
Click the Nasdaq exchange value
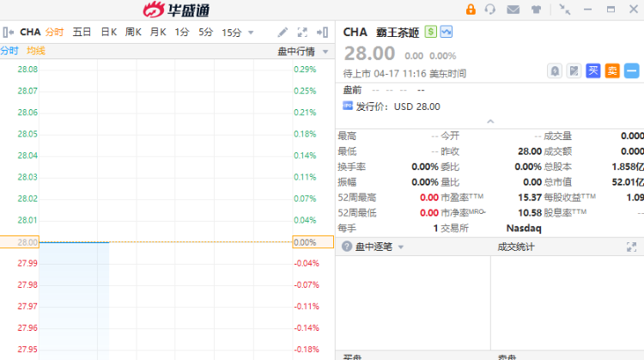pyautogui.click(x=524, y=228)
